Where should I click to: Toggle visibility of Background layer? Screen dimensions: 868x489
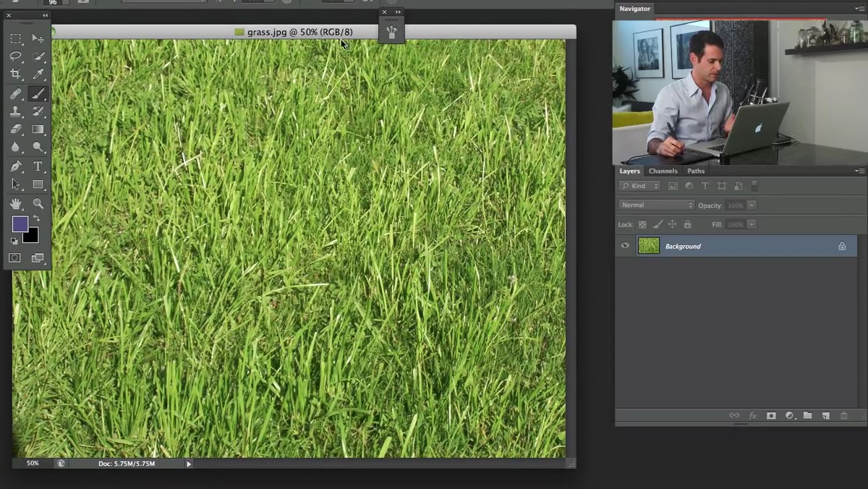click(x=625, y=246)
